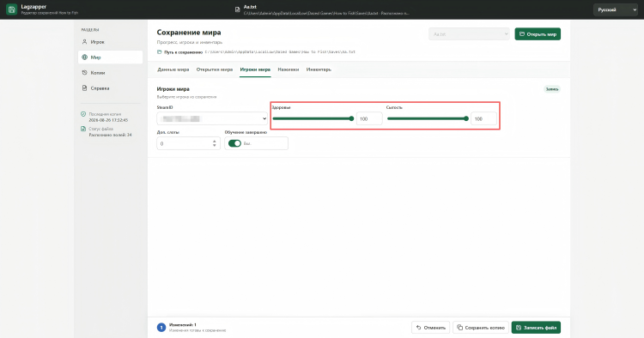Image resolution: width=644 pixels, height=338 pixels.
Task: Click the Распознано полей: 34 status text
Action: (x=110, y=135)
